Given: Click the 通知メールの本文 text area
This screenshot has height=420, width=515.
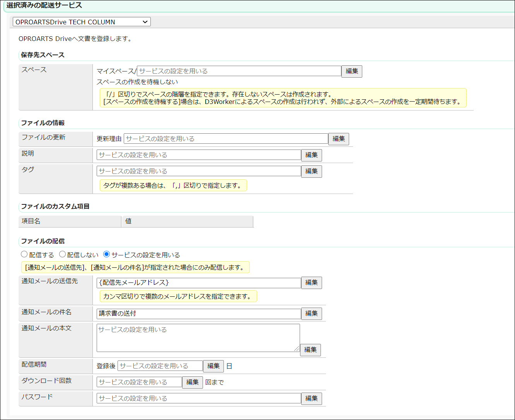Looking at the screenshot, I should tap(198, 338).
